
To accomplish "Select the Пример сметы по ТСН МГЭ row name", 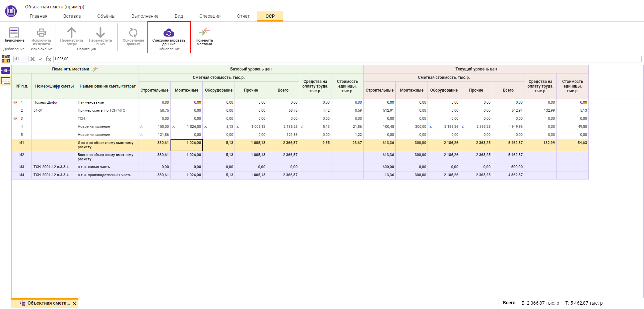I will pos(102,110).
